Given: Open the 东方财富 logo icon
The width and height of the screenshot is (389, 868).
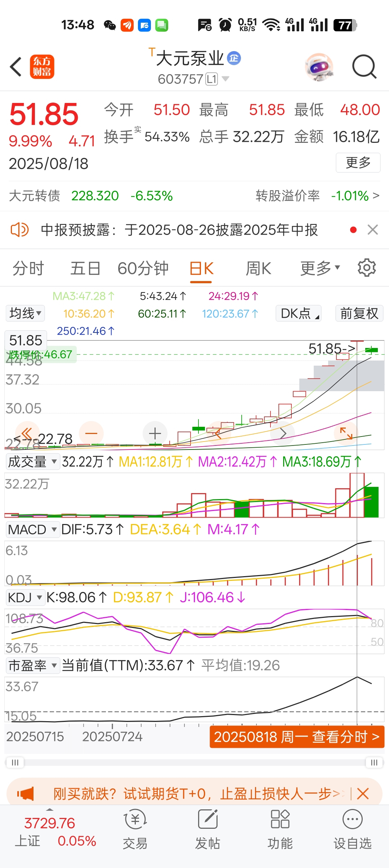Looking at the screenshot, I should (x=42, y=67).
